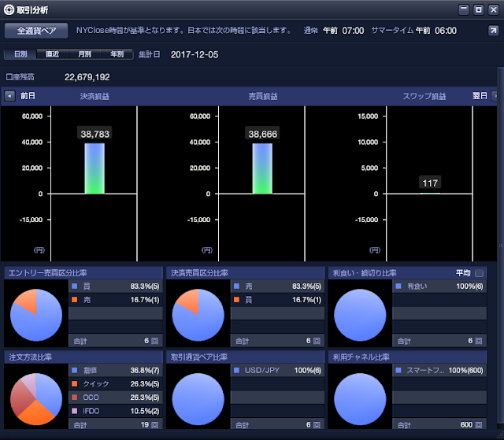Click the スマートフ.. blue legend swatch
Screen dimensions: 504x440
[x=398, y=370]
